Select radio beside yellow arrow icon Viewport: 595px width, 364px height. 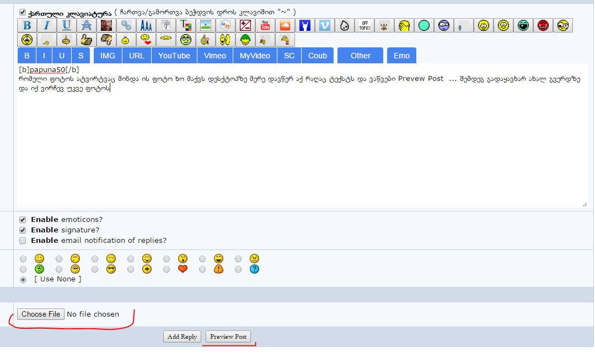(131, 269)
